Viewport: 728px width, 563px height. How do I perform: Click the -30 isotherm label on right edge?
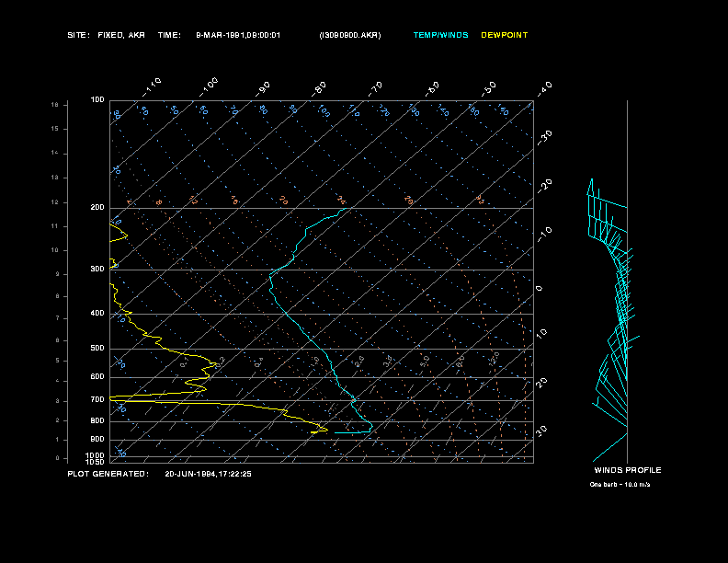coord(544,137)
